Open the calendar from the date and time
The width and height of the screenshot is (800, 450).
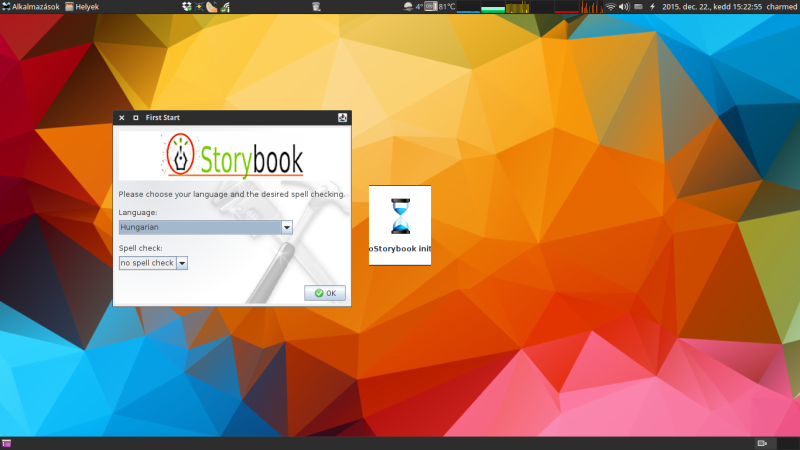tap(712, 7)
